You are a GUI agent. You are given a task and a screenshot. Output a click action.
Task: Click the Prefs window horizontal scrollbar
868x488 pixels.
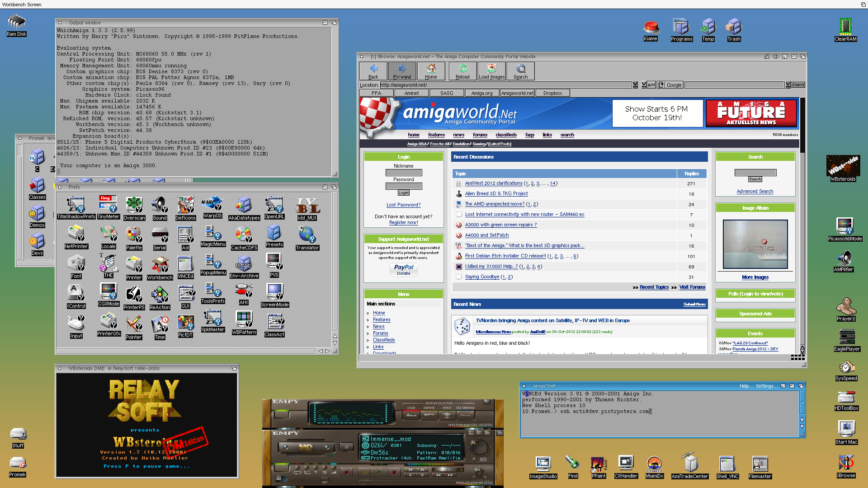186,351
